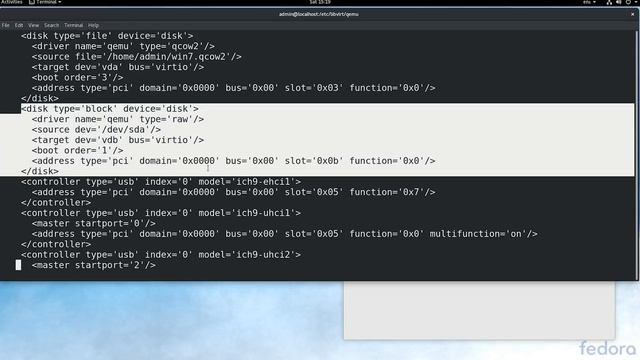Open the Terminal app menu in top bar

point(45,2)
